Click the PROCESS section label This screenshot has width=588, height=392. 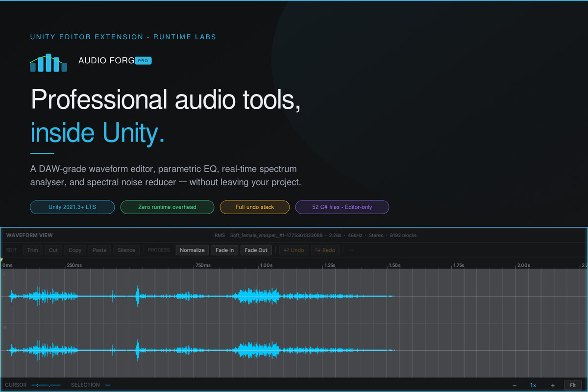tap(159, 250)
